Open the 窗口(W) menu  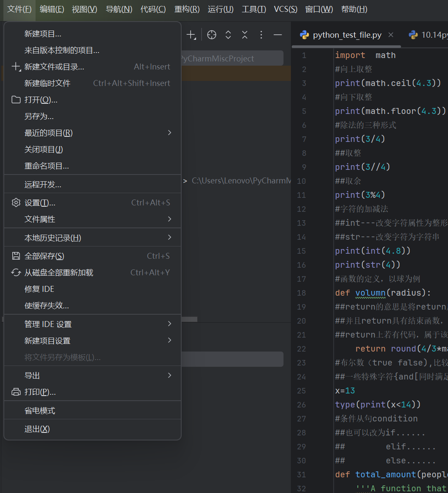(x=319, y=9)
